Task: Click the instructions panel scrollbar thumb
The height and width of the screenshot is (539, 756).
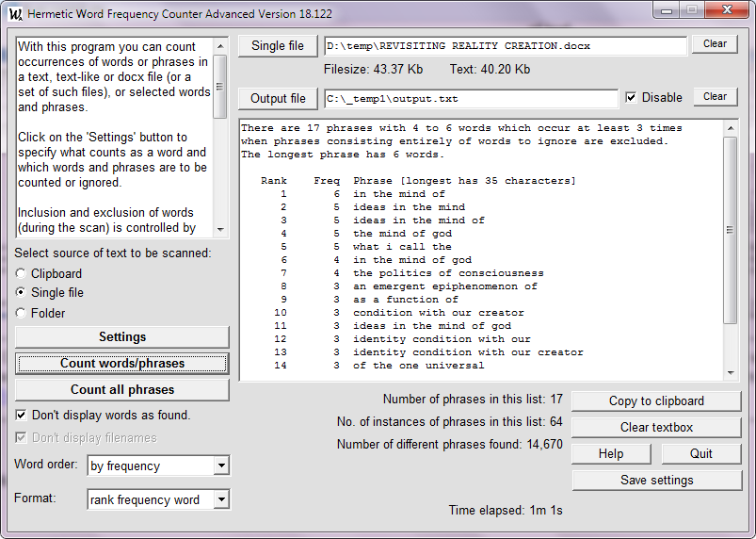Action: coord(220,87)
